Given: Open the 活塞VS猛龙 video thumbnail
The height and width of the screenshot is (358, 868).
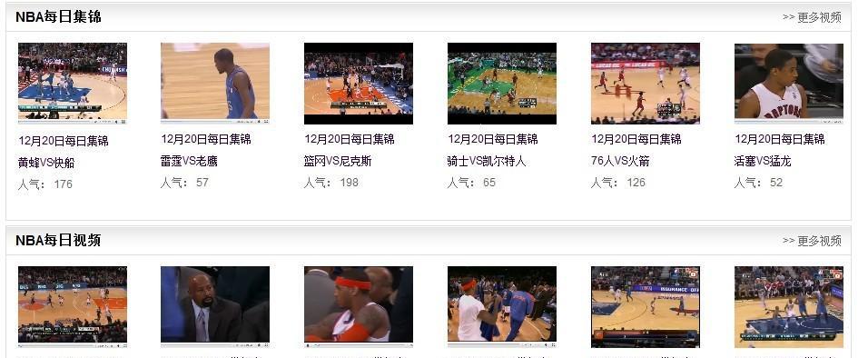Looking at the screenshot, I should (x=789, y=83).
